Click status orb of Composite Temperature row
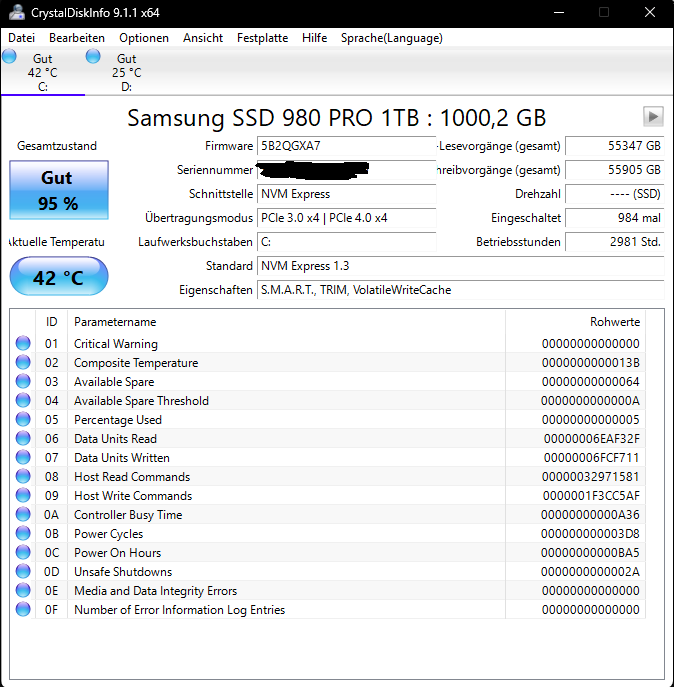Screen dimensions: 674x687 tap(23, 362)
